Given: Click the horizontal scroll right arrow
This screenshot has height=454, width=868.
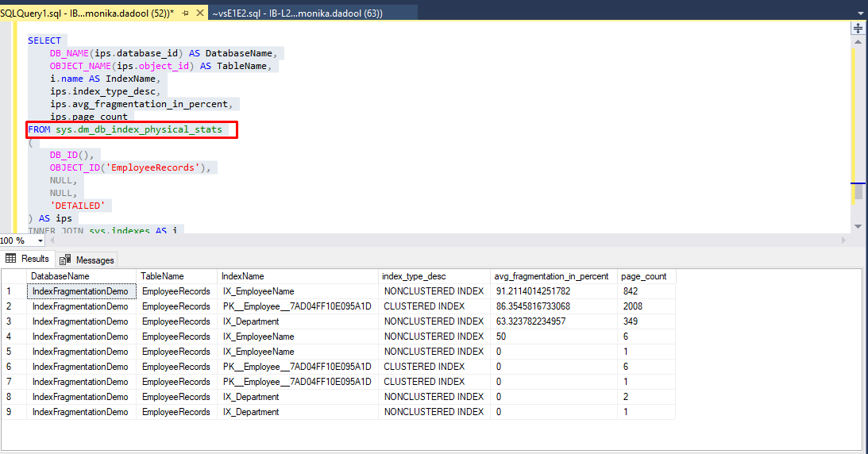Looking at the screenshot, I should (x=843, y=240).
